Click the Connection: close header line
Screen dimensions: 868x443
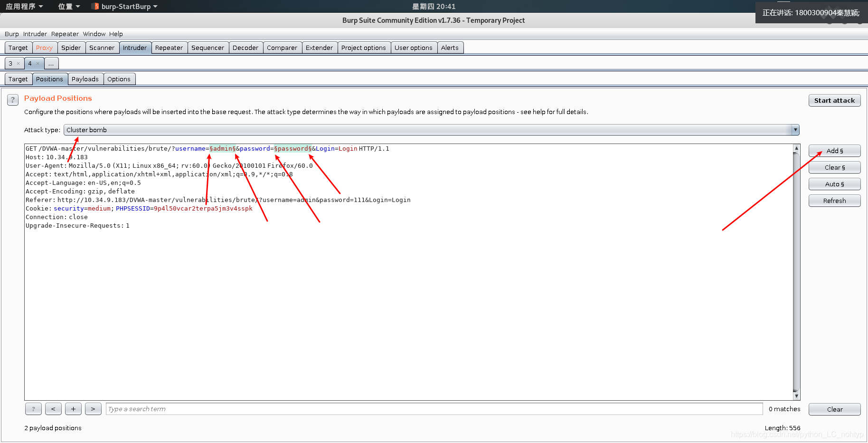point(57,217)
